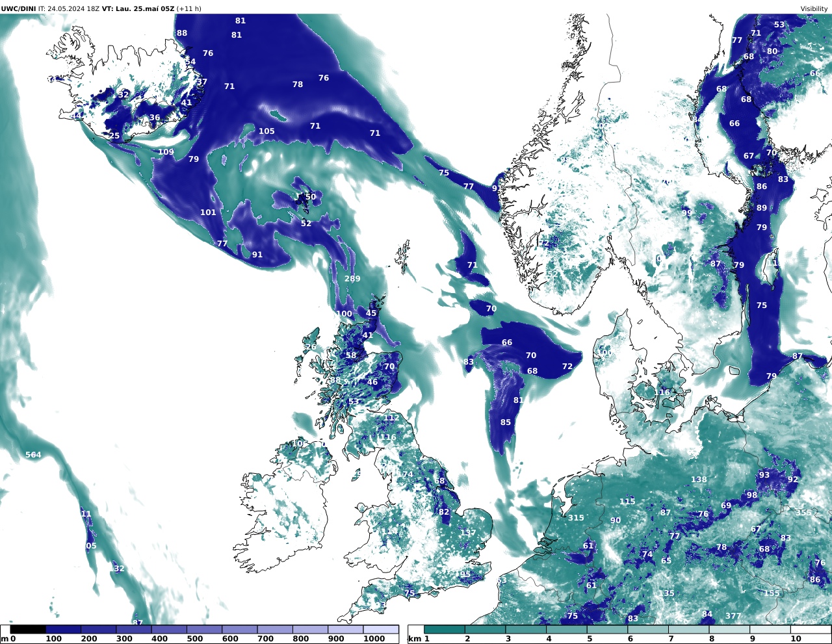Click the '377' value near bottom edge
Screen dimensions: 832x644
[733, 616]
